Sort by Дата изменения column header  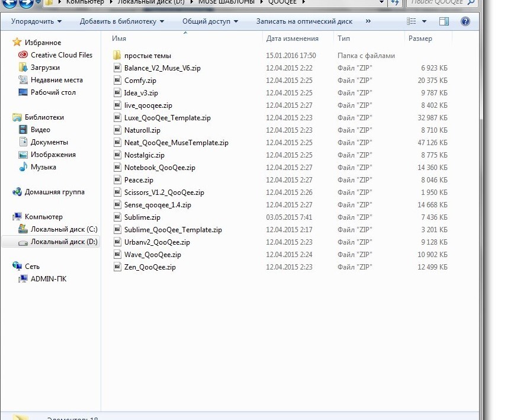(292, 39)
